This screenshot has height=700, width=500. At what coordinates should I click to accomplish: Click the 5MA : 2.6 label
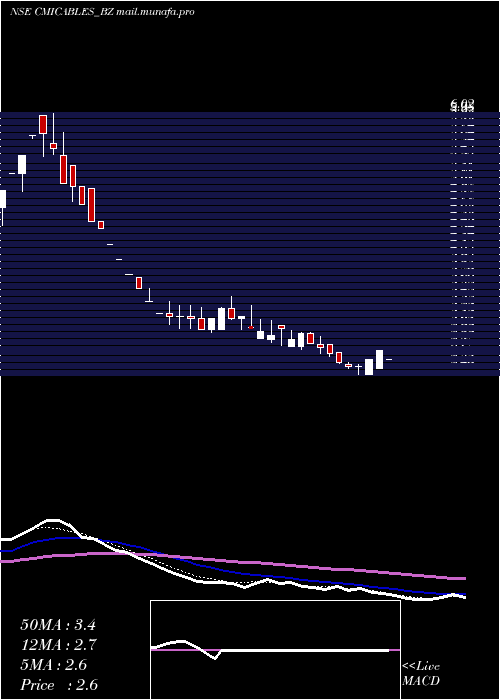pyautogui.click(x=54, y=665)
